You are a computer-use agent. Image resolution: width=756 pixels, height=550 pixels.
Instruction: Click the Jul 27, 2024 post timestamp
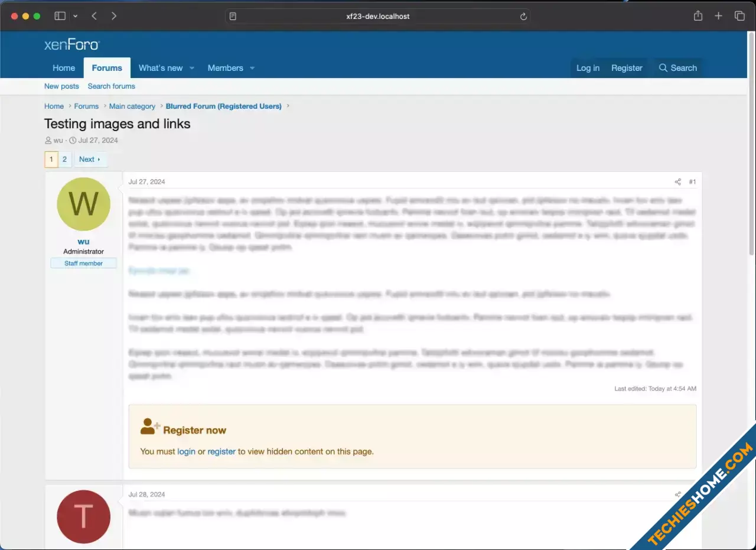click(147, 182)
